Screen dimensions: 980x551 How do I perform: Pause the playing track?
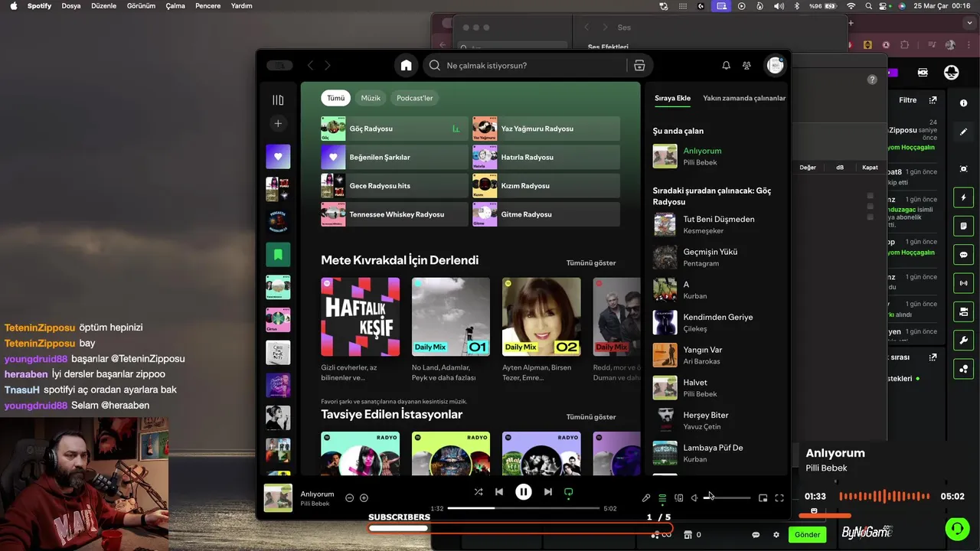click(524, 492)
